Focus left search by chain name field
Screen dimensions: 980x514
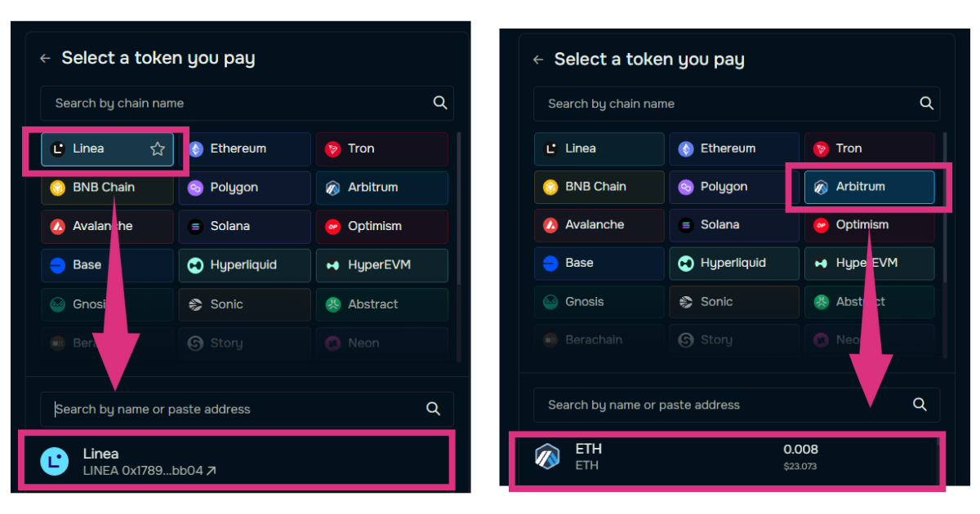(237, 104)
